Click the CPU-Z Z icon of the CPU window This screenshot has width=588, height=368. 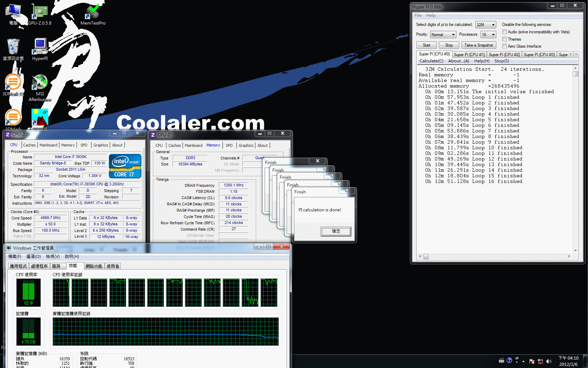[x=8, y=135]
